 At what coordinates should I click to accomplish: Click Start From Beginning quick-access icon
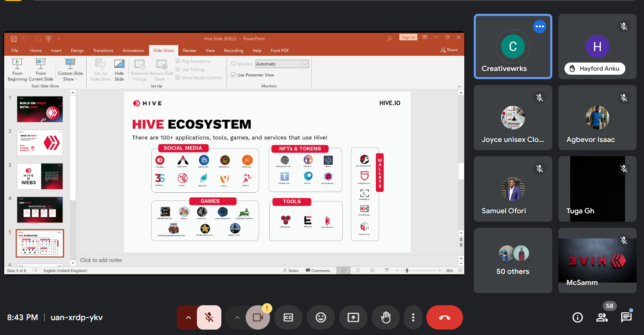click(x=49, y=39)
